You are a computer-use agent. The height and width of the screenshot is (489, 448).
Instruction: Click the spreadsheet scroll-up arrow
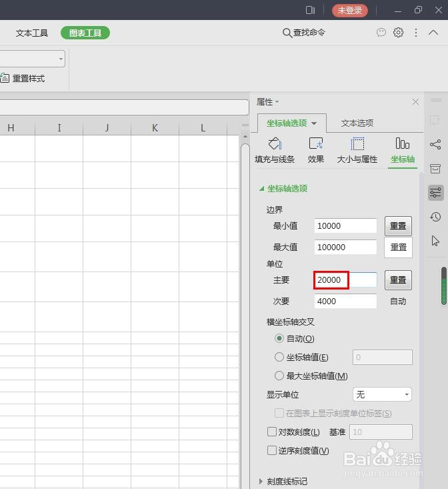(245, 137)
